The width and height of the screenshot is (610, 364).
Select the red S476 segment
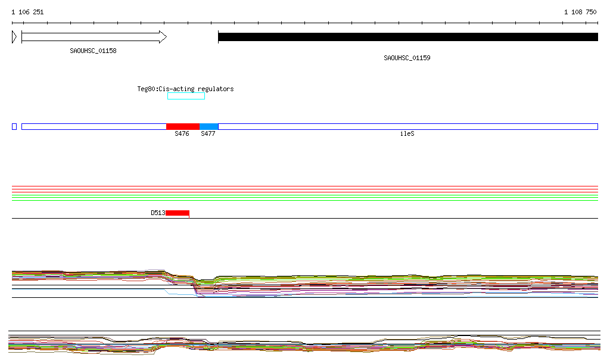(x=182, y=126)
